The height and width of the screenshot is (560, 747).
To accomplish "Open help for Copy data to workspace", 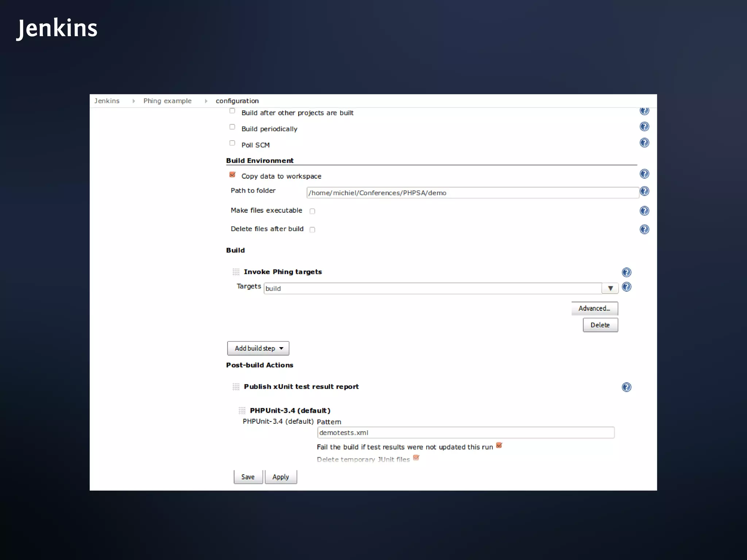I will (644, 174).
